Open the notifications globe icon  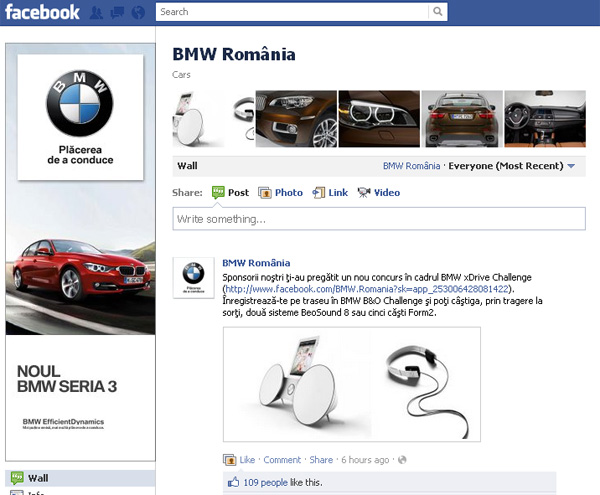[x=138, y=13]
